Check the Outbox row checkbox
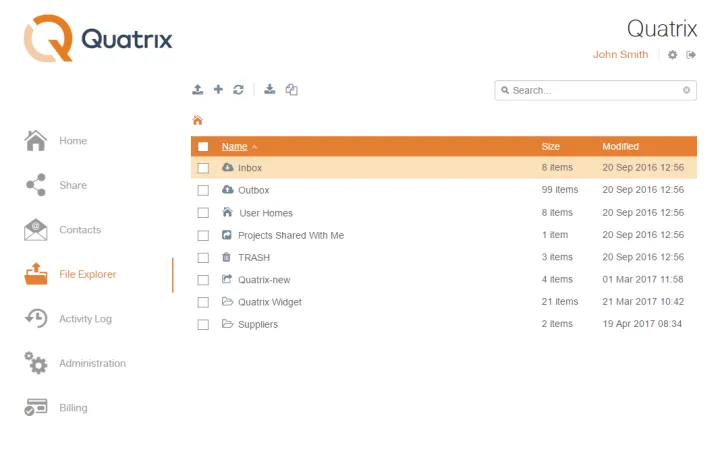This screenshot has height=474, width=720. 203,190
